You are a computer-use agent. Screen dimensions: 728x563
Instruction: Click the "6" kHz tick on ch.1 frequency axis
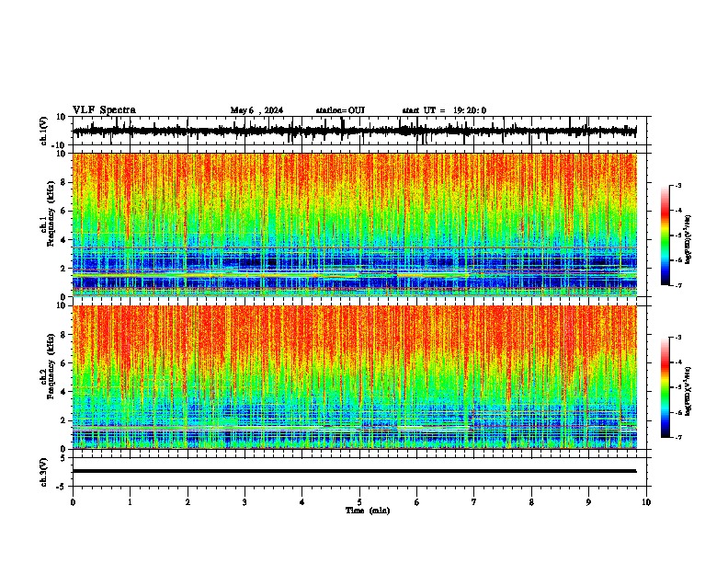click(x=63, y=211)
